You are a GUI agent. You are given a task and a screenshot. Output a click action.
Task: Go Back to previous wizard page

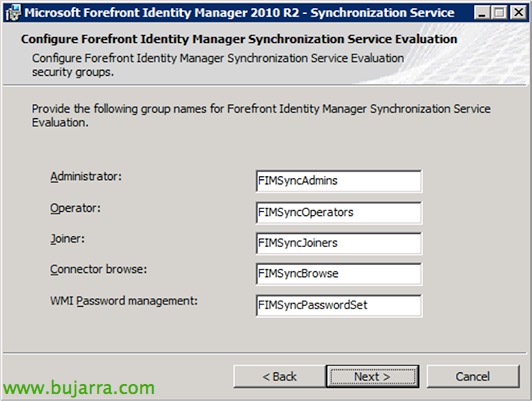coord(279,377)
